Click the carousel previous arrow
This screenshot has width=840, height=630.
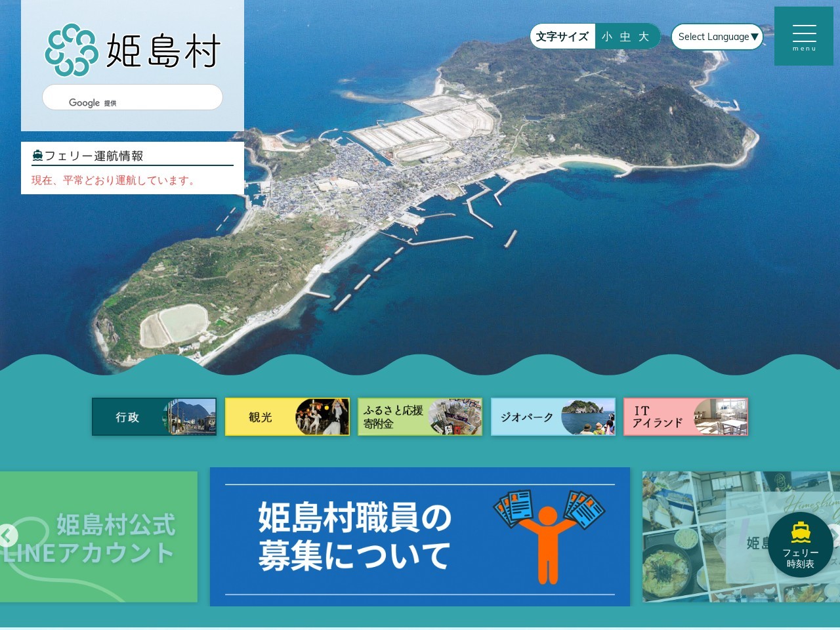click(x=7, y=535)
